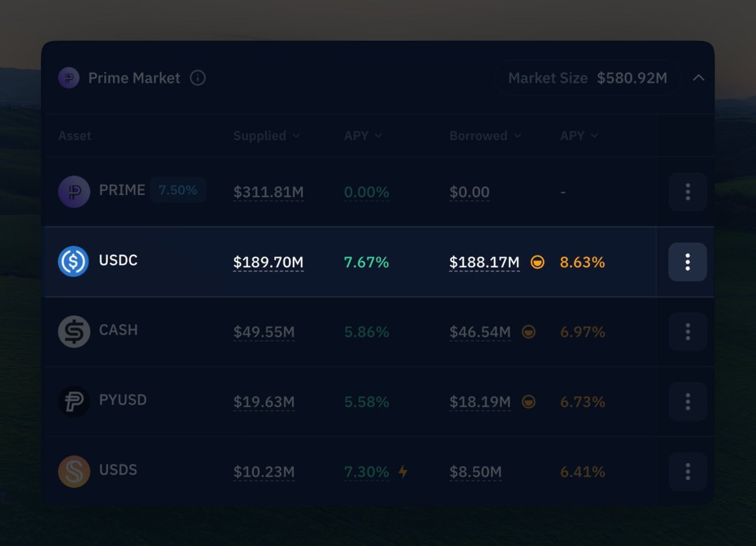
Task: Sort by Supplied column
Action: [x=266, y=136]
